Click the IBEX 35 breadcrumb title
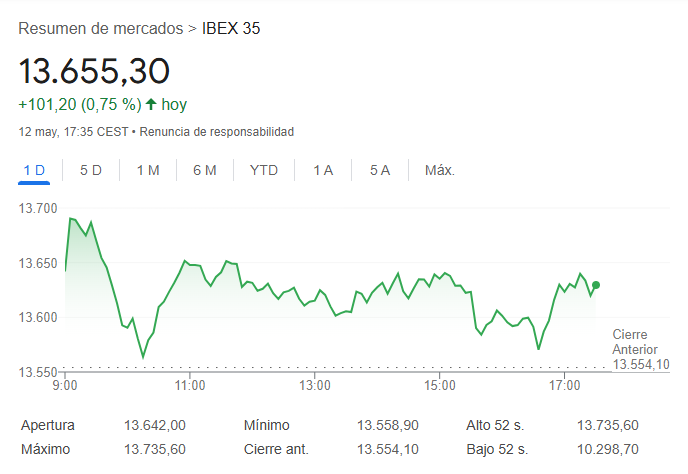Screen dimensions: 688x474 click(231, 29)
